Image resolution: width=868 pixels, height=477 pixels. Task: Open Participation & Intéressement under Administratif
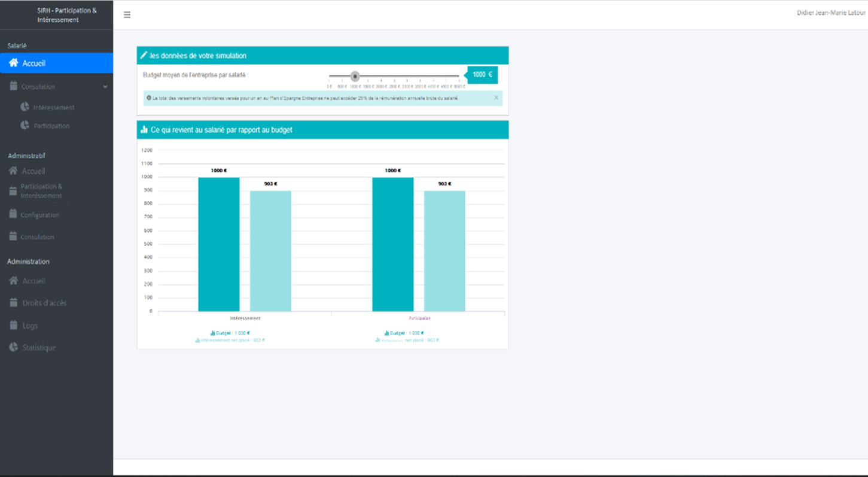tap(41, 191)
